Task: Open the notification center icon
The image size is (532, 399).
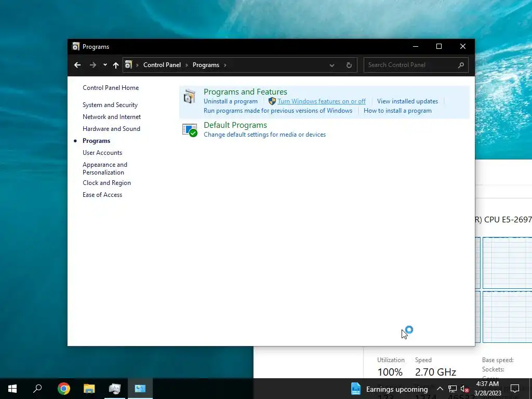Action: click(515, 389)
